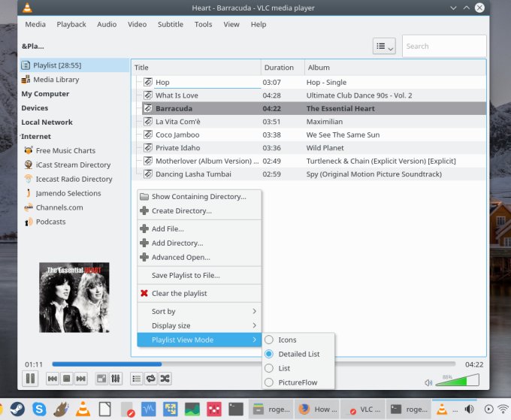The width and height of the screenshot is (511, 420).
Task: Open extended settings (equalizer) button
Action: tap(116, 379)
